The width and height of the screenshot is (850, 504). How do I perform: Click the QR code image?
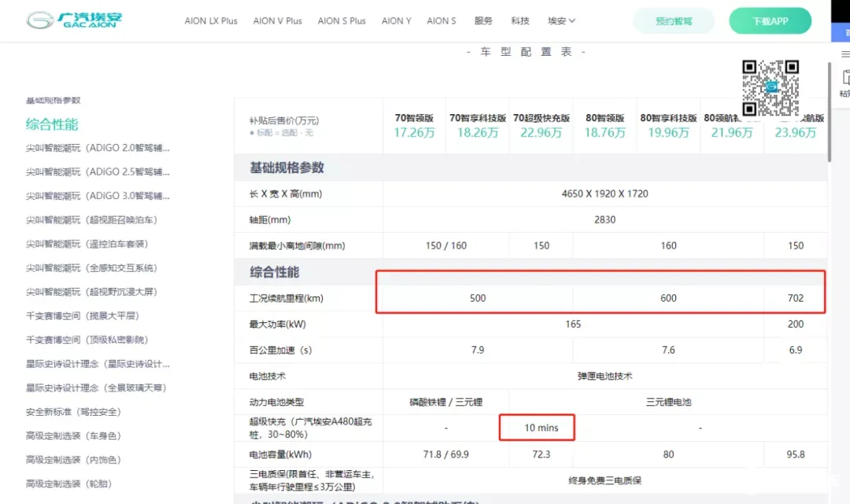pyautogui.click(x=771, y=88)
